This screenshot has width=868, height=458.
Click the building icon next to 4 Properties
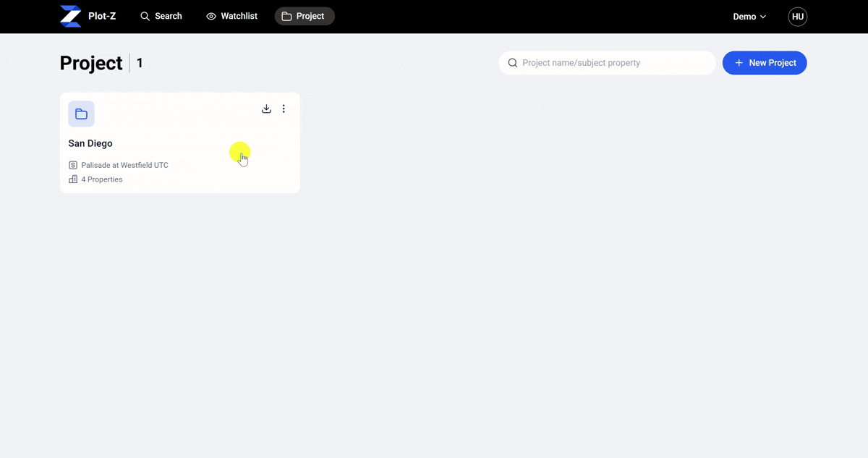[x=73, y=179]
